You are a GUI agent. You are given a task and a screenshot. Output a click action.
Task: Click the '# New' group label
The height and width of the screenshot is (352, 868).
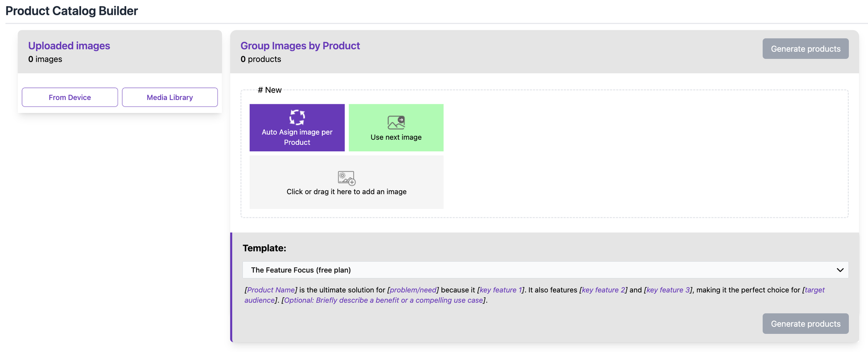click(270, 90)
